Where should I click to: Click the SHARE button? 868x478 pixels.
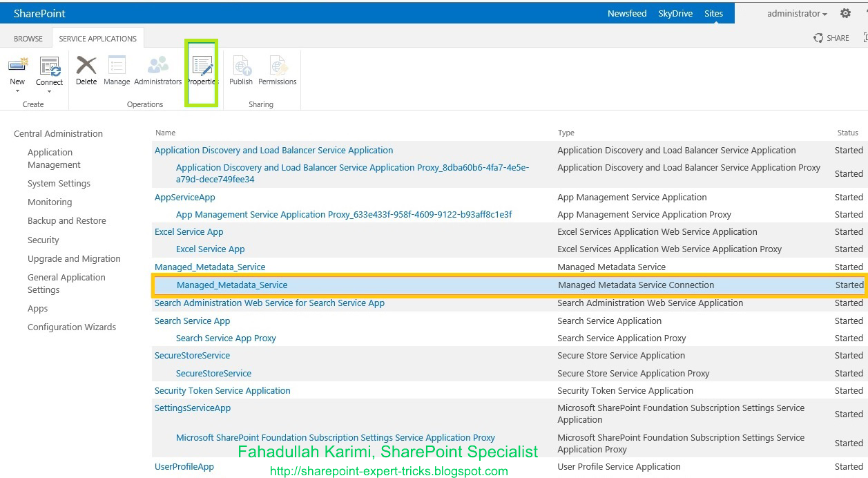pyautogui.click(x=831, y=38)
